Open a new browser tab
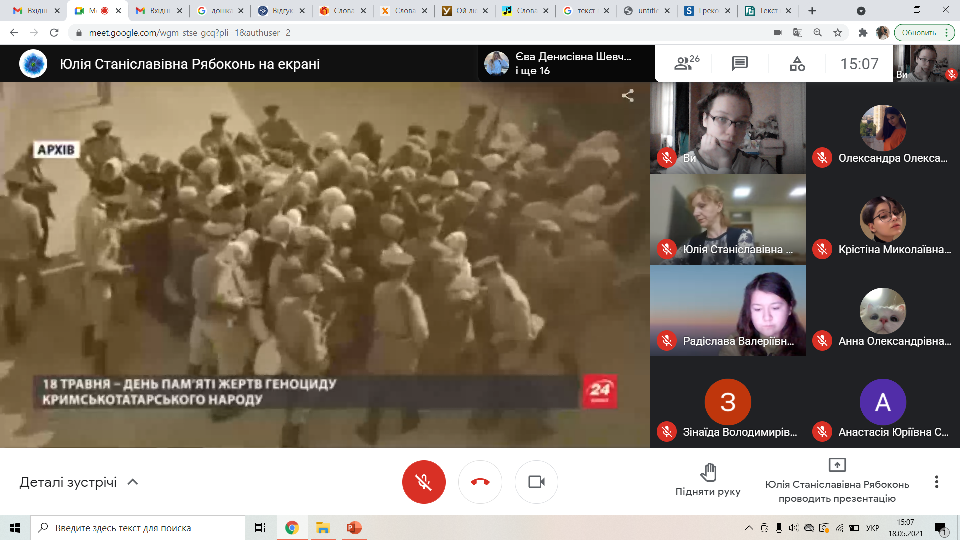 (811, 11)
